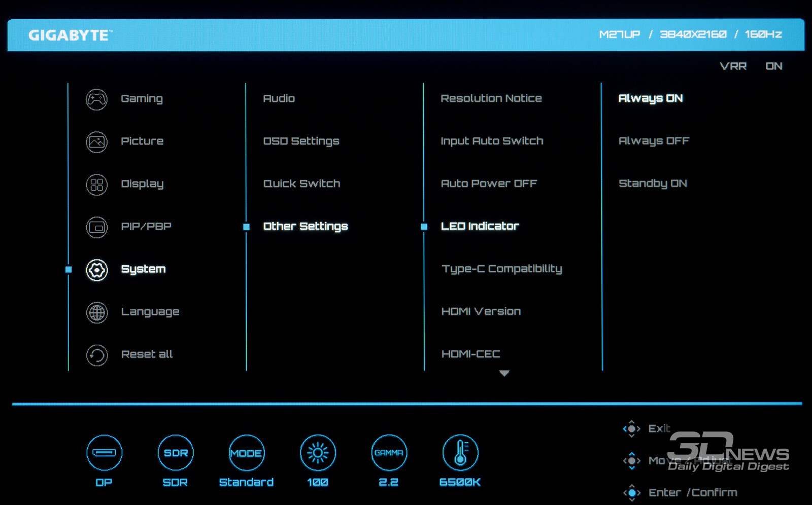The height and width of the screenshot is (505, 812).
Task: Open Language via globe icon
Action: (96, 312)
